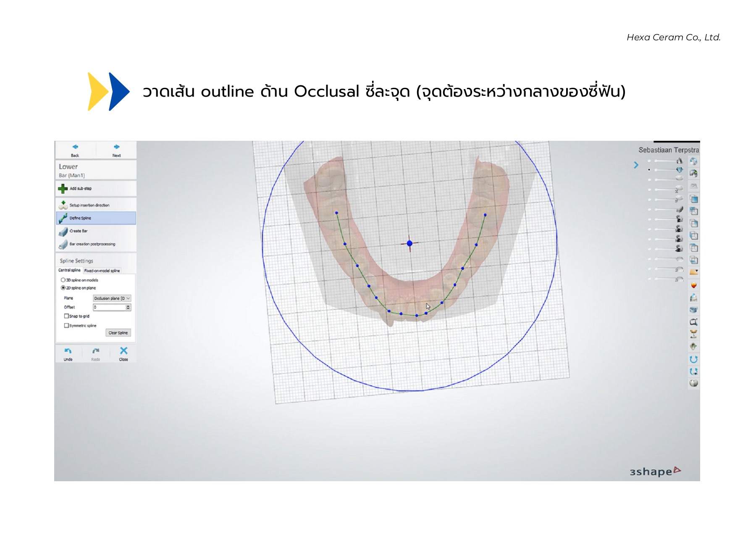Viewport: 756px width, 535px height.
Task: Select the right end point of the spline
Action: (x=485, y=215)
